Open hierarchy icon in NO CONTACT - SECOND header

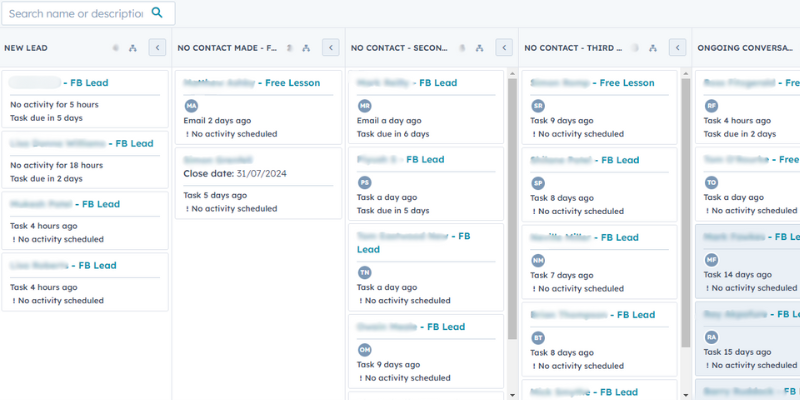click(480, 48)
